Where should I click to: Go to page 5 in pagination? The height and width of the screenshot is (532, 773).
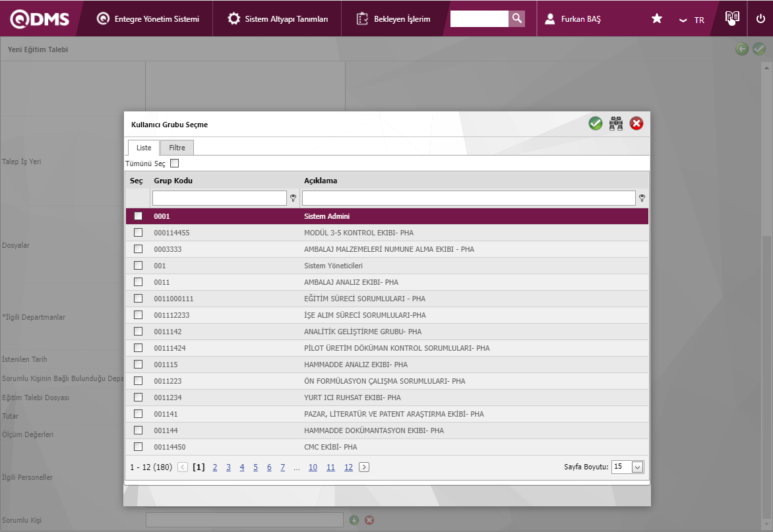coord(256,467)
